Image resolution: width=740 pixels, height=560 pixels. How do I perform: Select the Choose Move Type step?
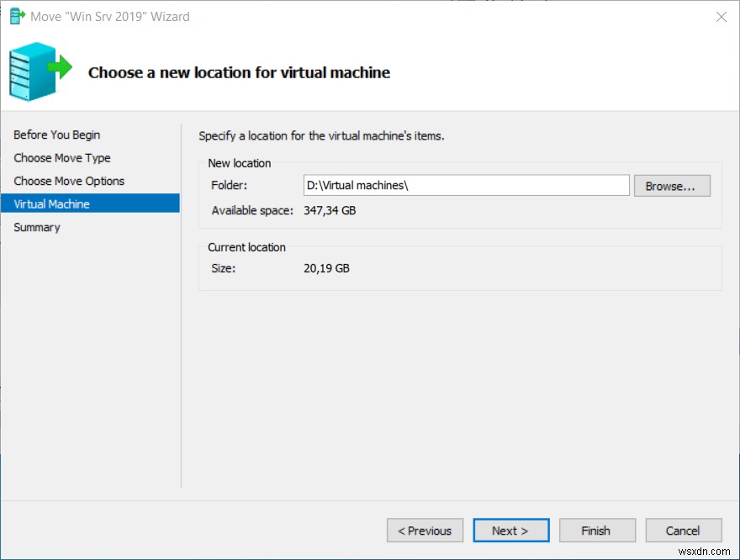[x=61, y=158]
